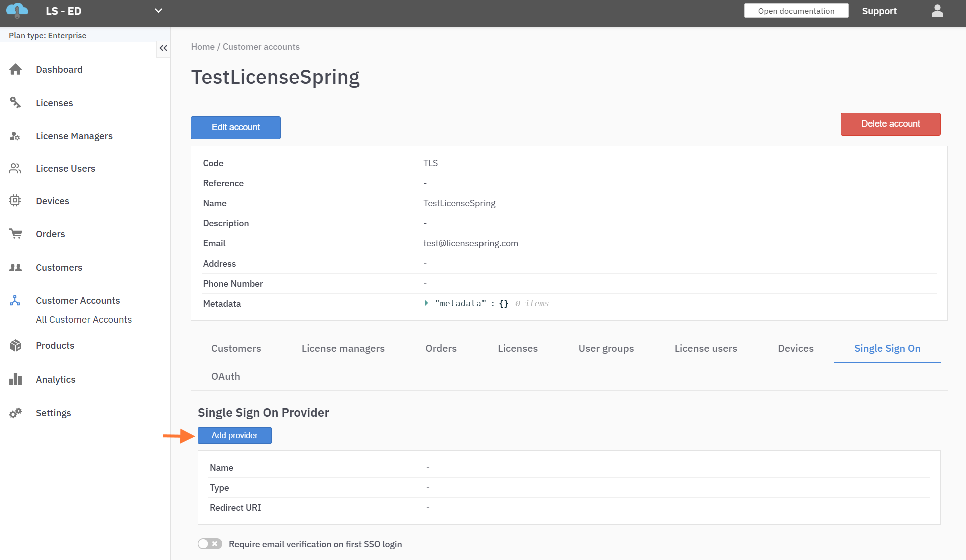Viewport: 966px width, 560px height.
Task: Click the Products box icon
Action: click(x=16, y=345)
